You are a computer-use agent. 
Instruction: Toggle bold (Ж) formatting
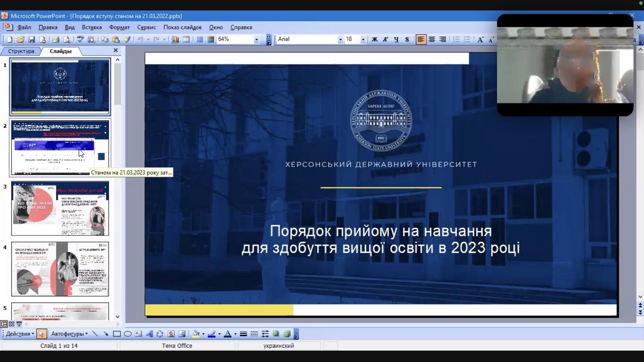point(375,39)
